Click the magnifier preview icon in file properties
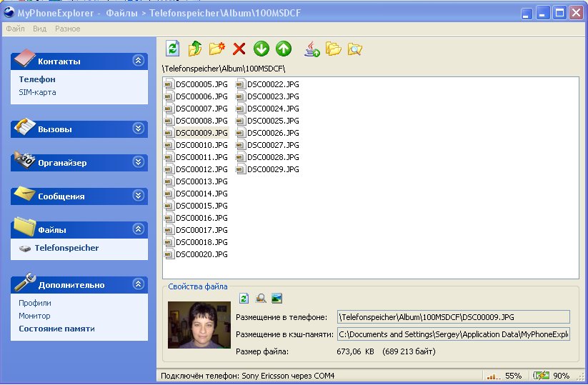 point(261,299)
